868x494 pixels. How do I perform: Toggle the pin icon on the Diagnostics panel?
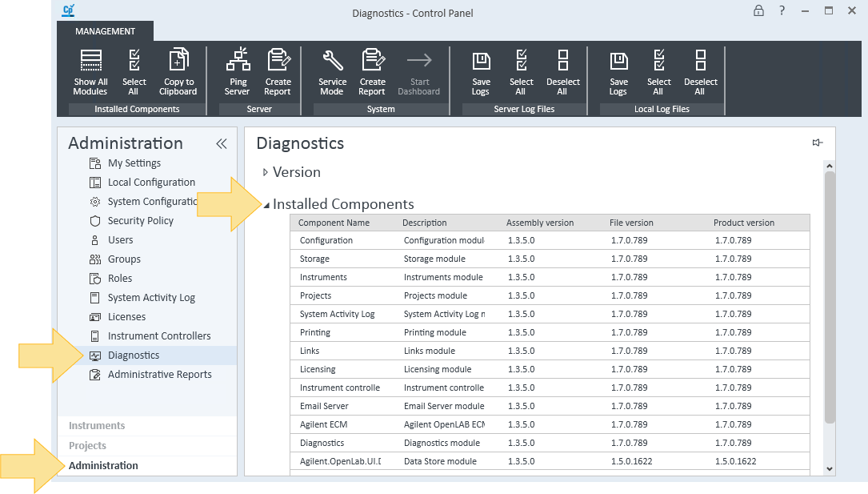(x=817, y=143)
